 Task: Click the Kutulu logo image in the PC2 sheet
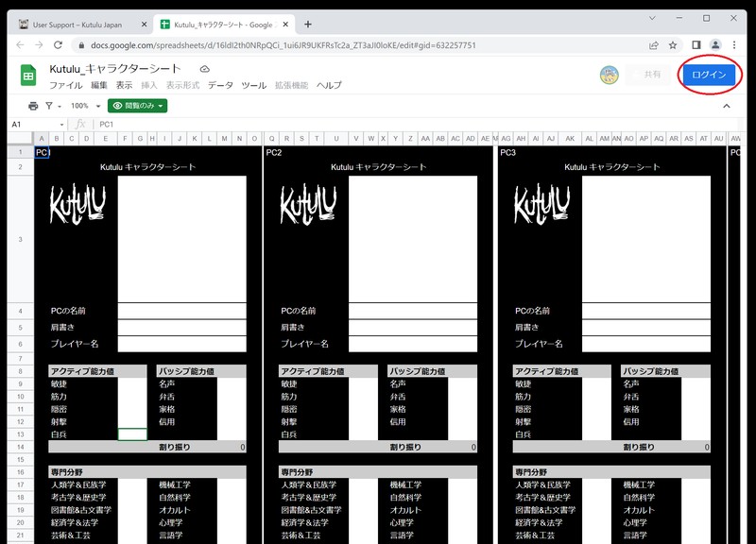(308, 204)
